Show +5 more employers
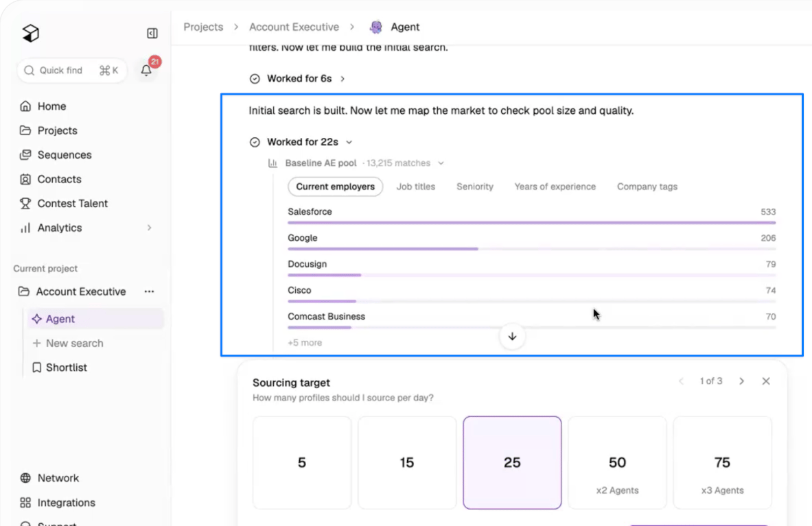Image resolution: width=812 pixels, height=526 pixels. point(305,342)
